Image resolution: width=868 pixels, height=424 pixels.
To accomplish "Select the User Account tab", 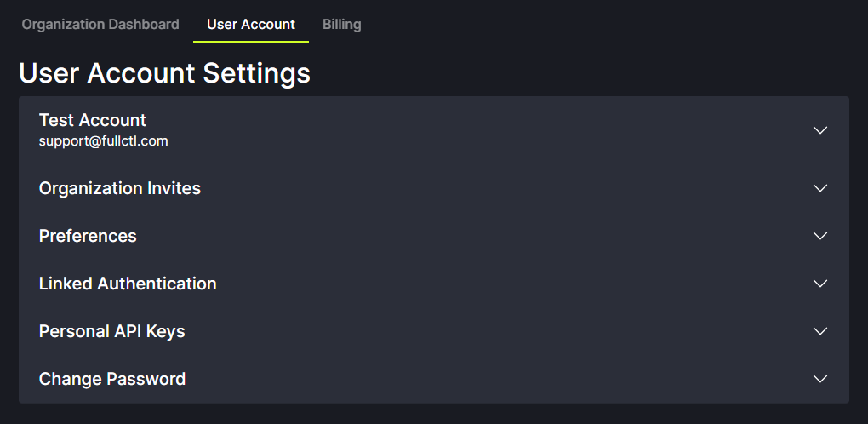I will point(251,24).
